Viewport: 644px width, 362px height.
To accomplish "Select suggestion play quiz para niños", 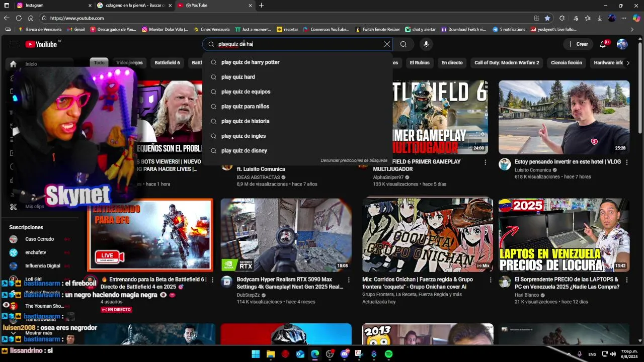I will pos(297,107).
